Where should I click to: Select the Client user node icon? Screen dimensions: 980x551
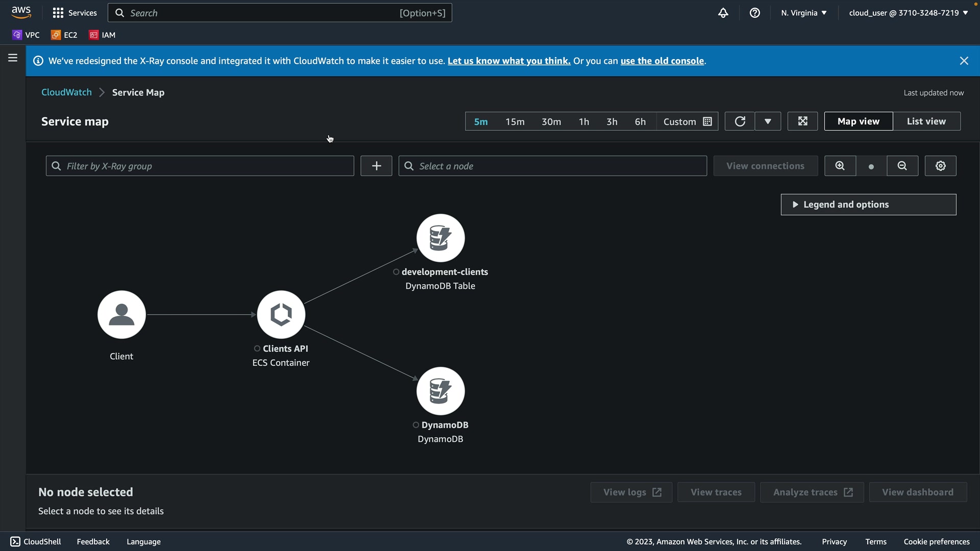tap(121, 315)
